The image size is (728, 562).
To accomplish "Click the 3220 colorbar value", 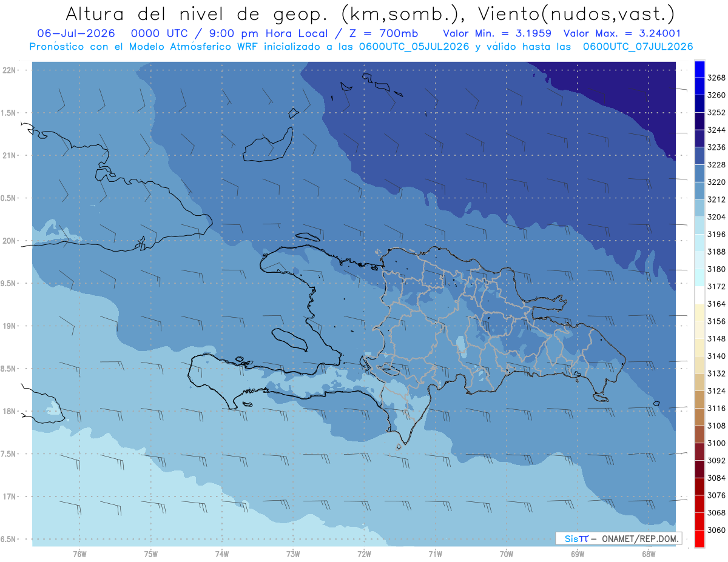I will 717,182.
